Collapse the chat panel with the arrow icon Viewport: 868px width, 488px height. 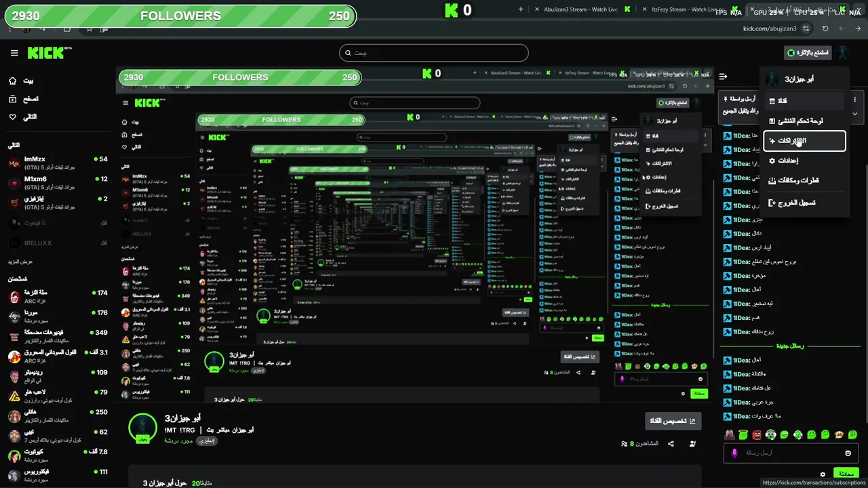click(723, 77)
